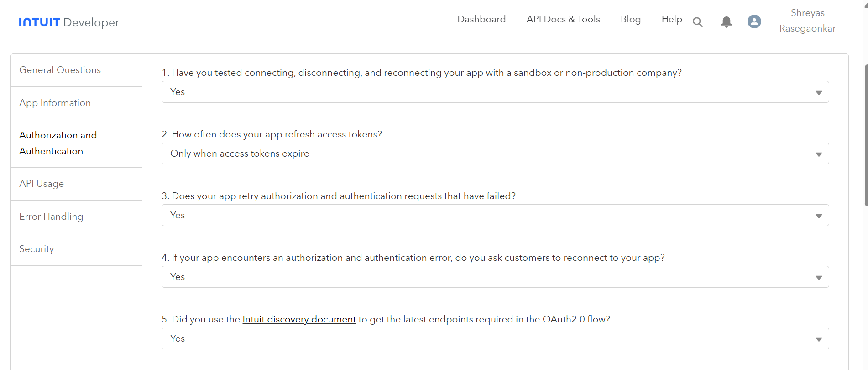
Task: Switch to the Error Handling tab
Action: pos(51,217)
